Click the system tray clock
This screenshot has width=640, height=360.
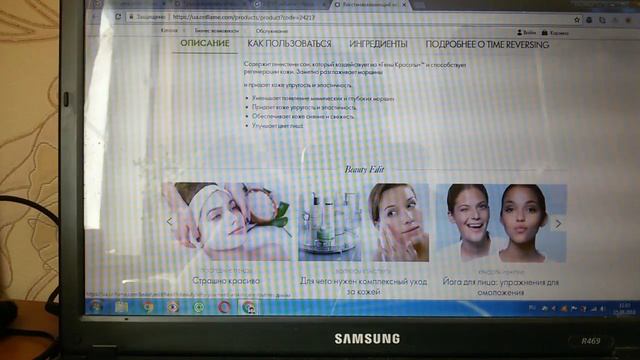(624, 309)
